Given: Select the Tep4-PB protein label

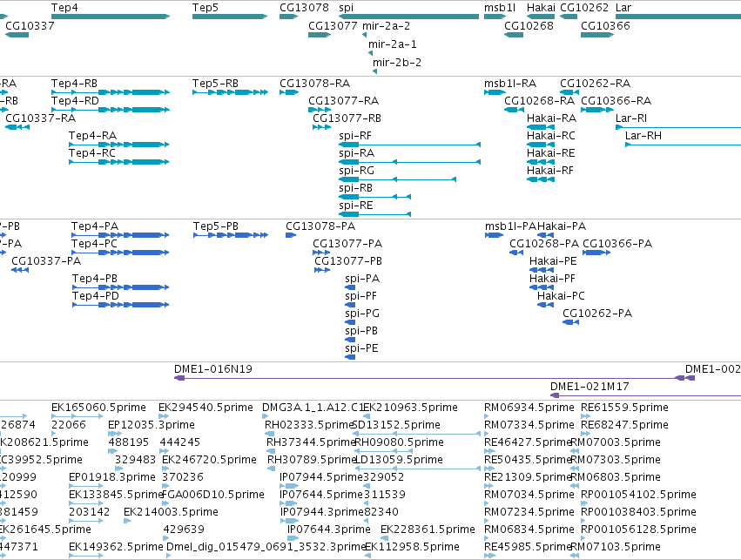Looking at the screenshot, I should point(95,280).
